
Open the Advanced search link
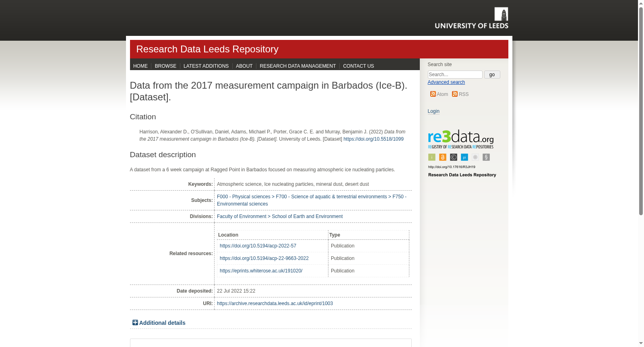pos(446,82)
